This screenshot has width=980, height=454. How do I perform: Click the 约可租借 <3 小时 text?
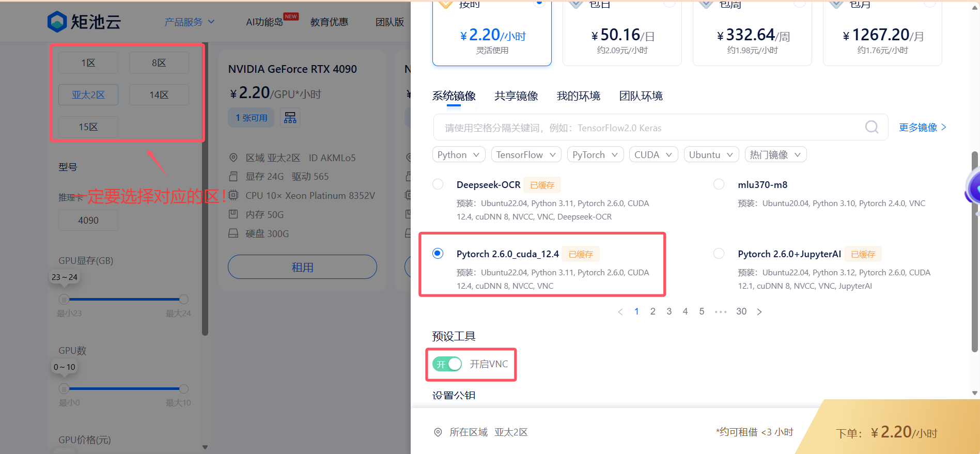755,432
